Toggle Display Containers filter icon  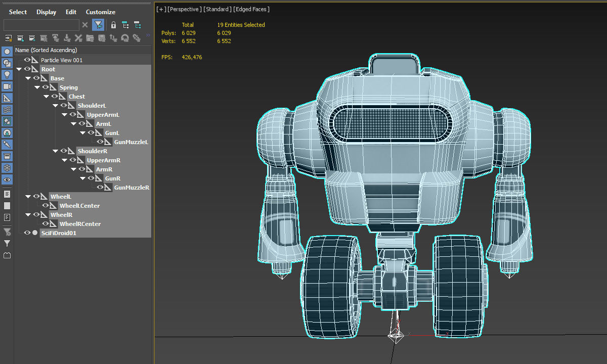point(7,156)
